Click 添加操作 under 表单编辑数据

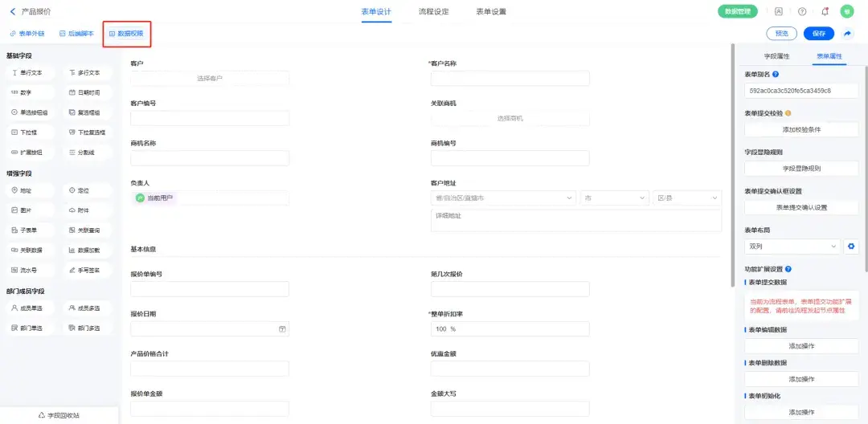[801, 346]
